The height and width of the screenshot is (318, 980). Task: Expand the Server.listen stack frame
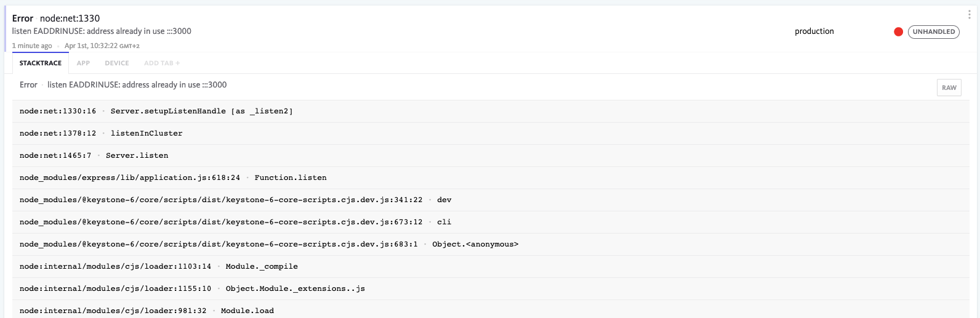point(491,155)
